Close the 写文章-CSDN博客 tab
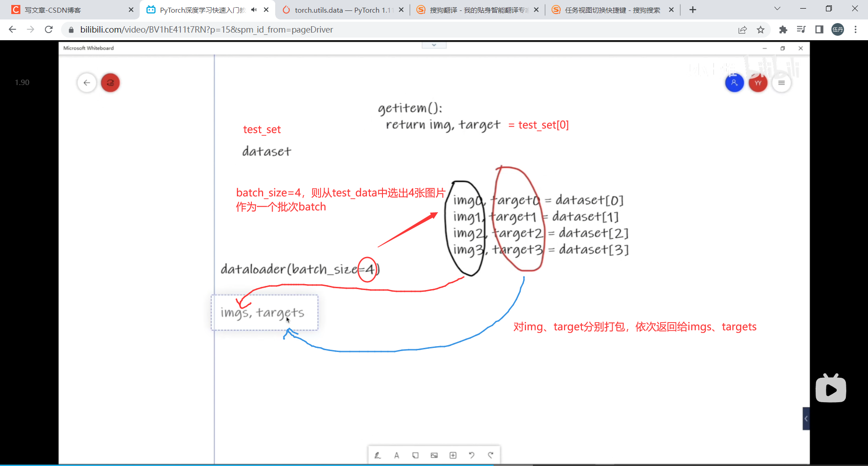The height and width of the screenshot is (466, 868). click(131, 10)
